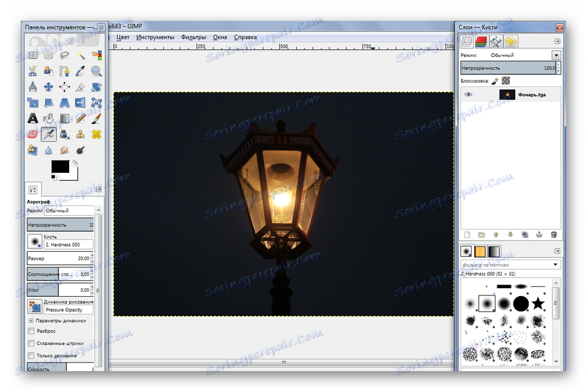
Task: Click the black foreground color swatch
Action: click(61, 167)
